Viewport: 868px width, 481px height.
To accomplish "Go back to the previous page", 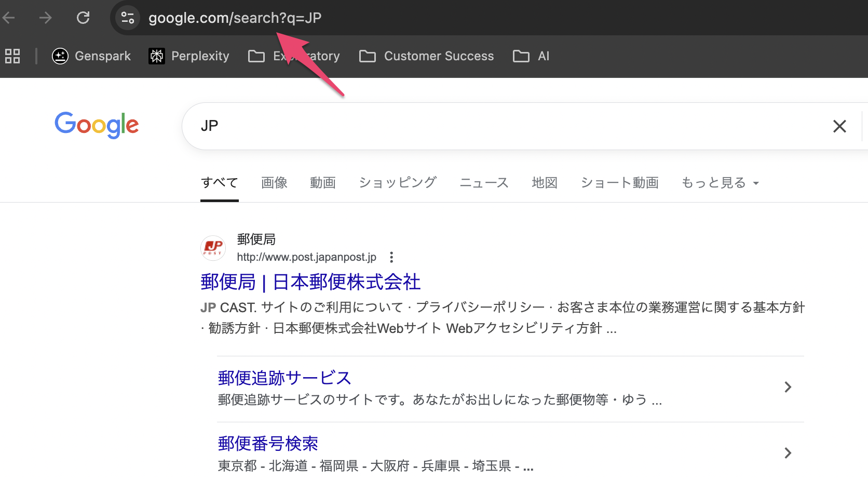I will click(x=9, y=18).
